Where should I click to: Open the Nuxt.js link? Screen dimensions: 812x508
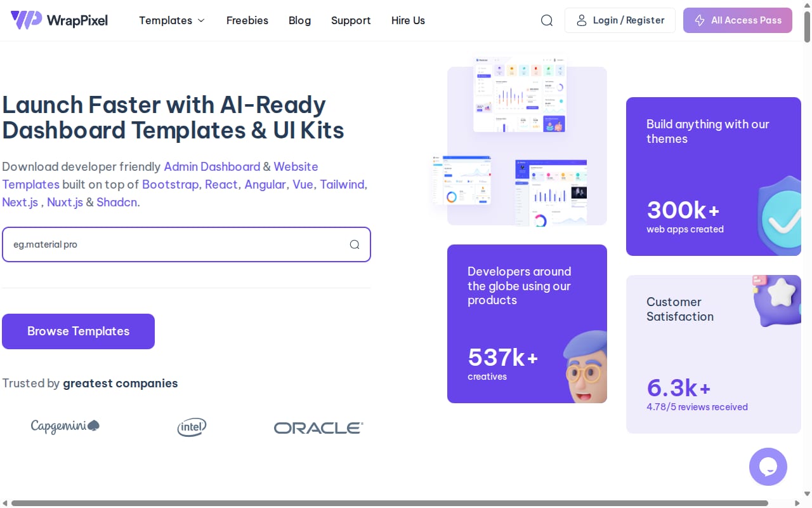65,202
